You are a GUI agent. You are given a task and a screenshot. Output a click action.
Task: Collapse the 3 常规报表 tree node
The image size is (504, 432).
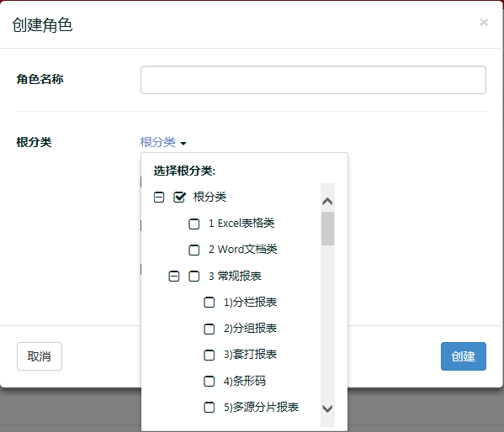[x=174, y=277]
